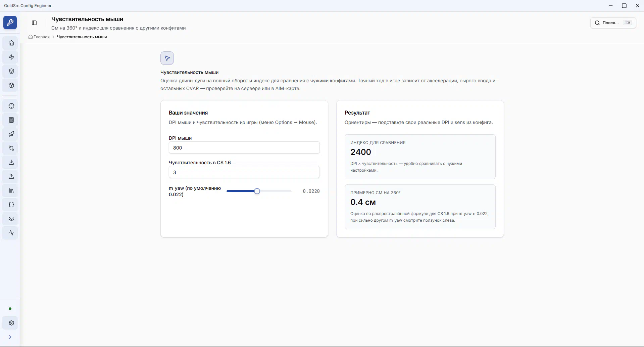Click the m_yaw slider handle
The image size is (644, 347).
[257, 191]
